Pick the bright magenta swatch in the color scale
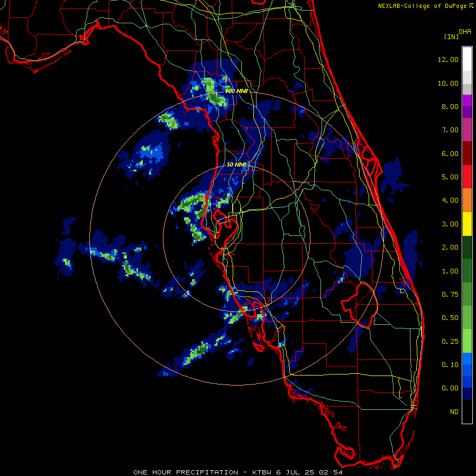 [x=467, y=100]
